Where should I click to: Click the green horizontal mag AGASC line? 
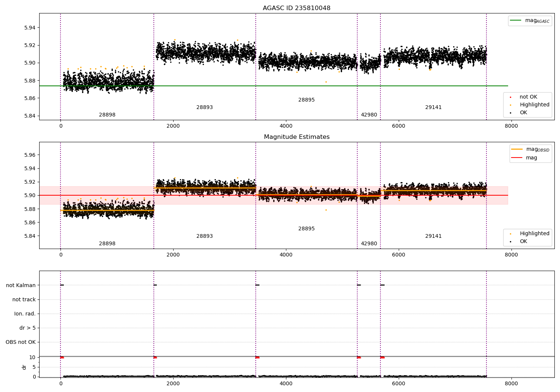pos(274,86)
